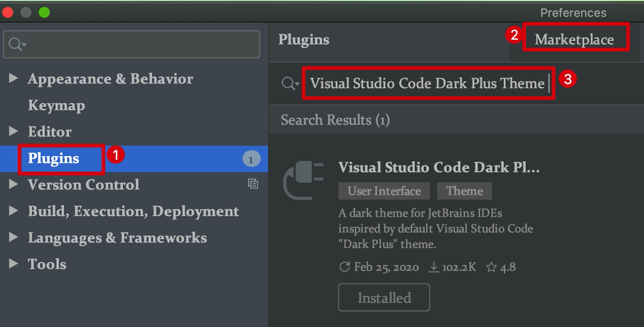This screenshot has height=327, width=644.
Task: Click the plugin search text field
Action: (x=428, y=83)
